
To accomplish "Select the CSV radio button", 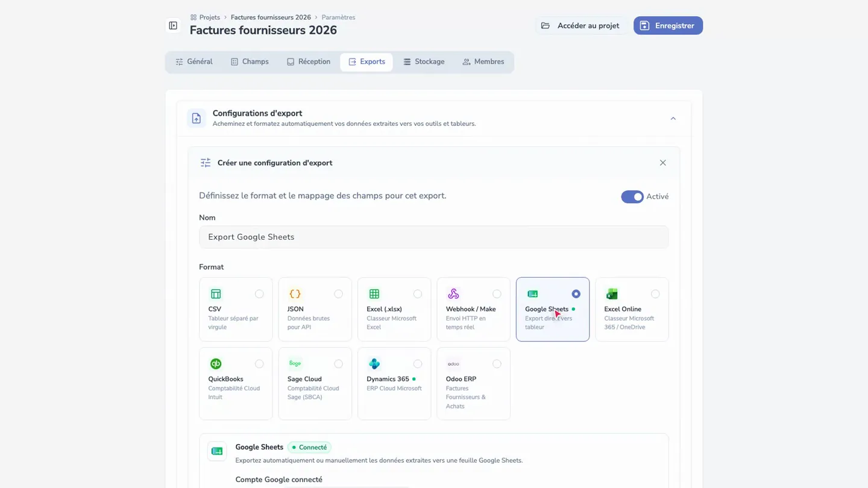I will tap(259, 294).
